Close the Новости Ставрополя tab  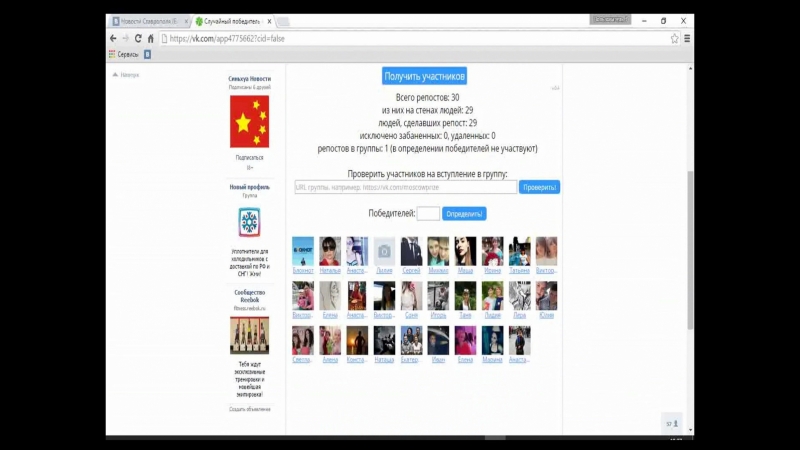[x=186, y=21]
